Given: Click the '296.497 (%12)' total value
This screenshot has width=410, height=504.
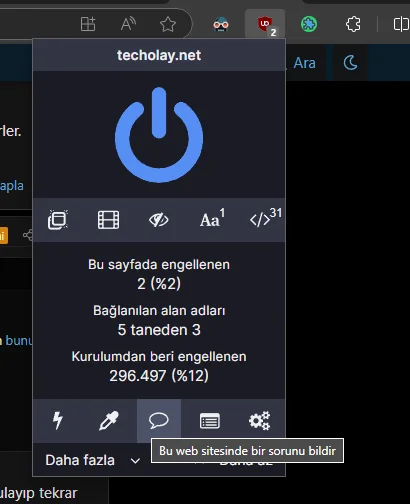Looking at the screenshot, I should (x=159, y=376).
